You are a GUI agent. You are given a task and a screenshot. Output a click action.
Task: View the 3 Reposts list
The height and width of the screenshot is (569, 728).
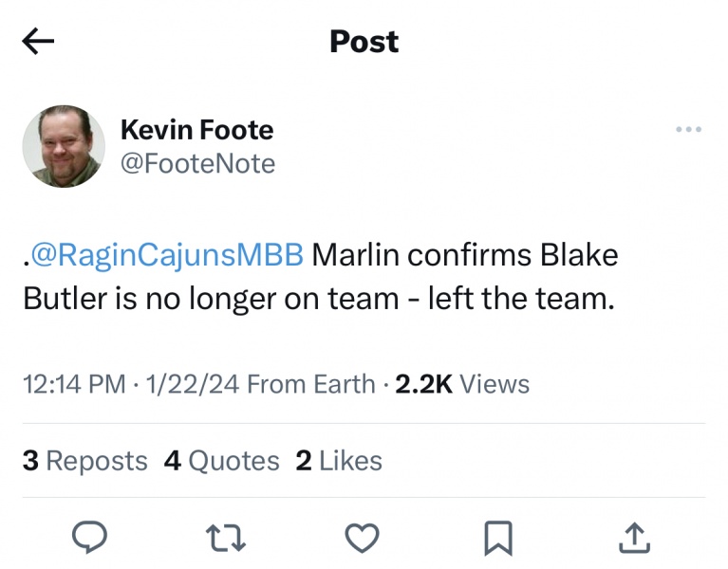(84, 461)
